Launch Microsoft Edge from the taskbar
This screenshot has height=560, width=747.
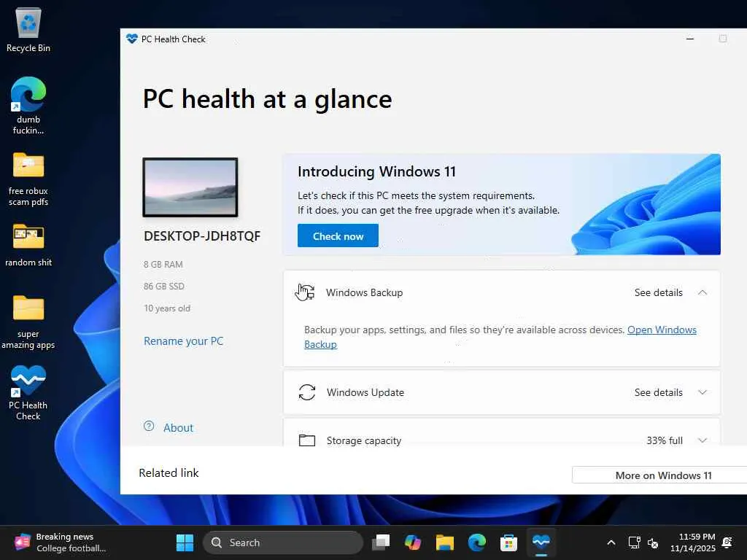click(476, 542)
